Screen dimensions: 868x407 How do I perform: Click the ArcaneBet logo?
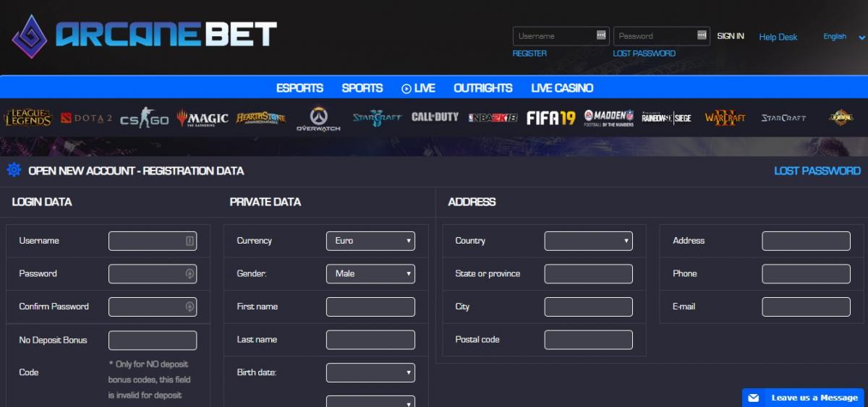(x=144, y=35)
